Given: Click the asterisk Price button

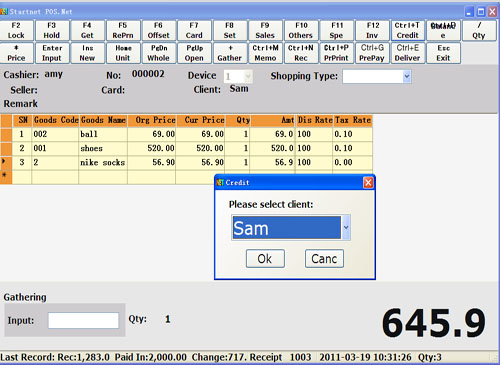Looking at the screenshot, I should point(16,53).
